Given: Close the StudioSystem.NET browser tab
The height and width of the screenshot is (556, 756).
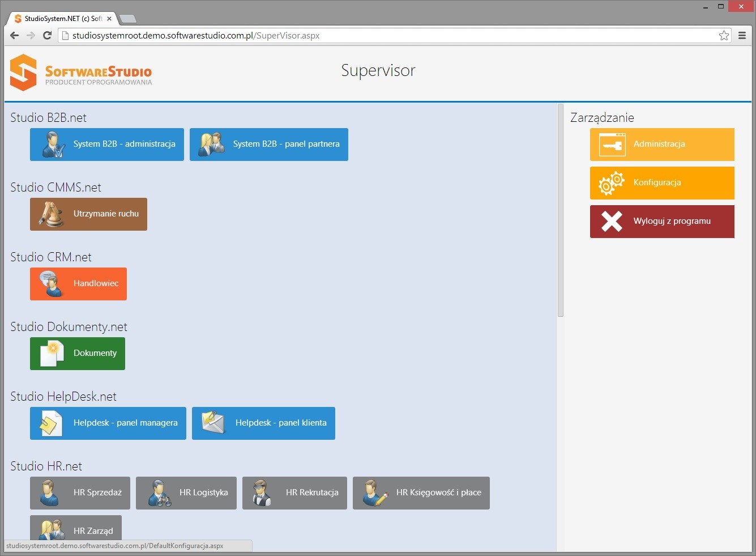Looking at the screenshot, I should 109,19.
